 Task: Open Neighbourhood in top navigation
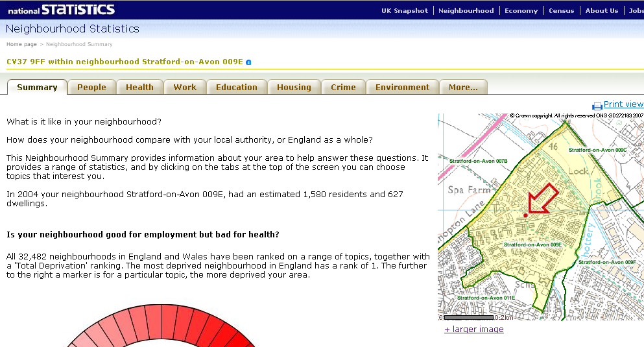(466, 10)
